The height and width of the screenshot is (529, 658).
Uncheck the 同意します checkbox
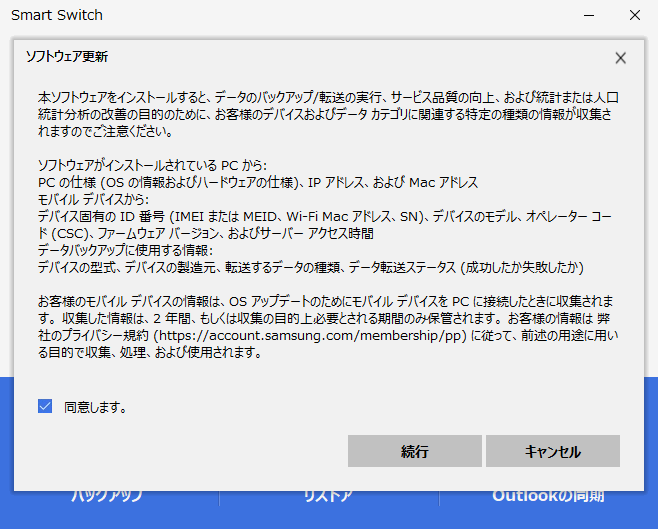tap(45, 406)
